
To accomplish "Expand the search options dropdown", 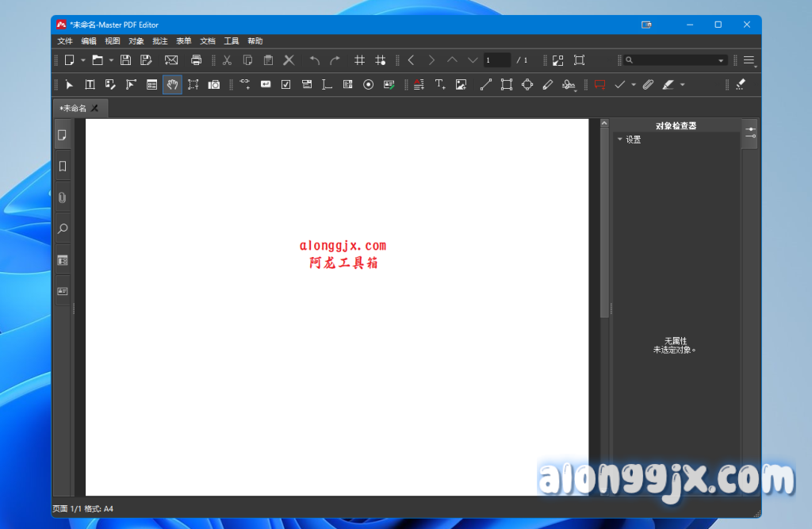I will pos(721,60).
